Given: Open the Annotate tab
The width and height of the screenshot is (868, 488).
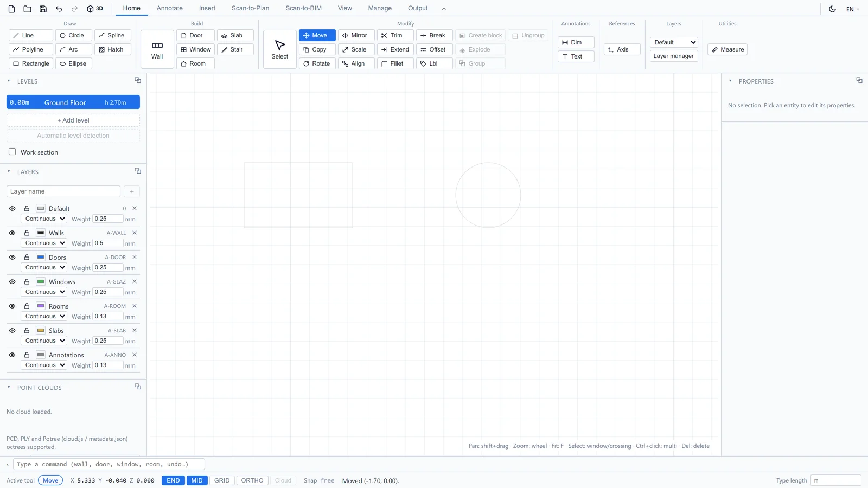Looking at the screenshot, I should [x=170, y=8].
